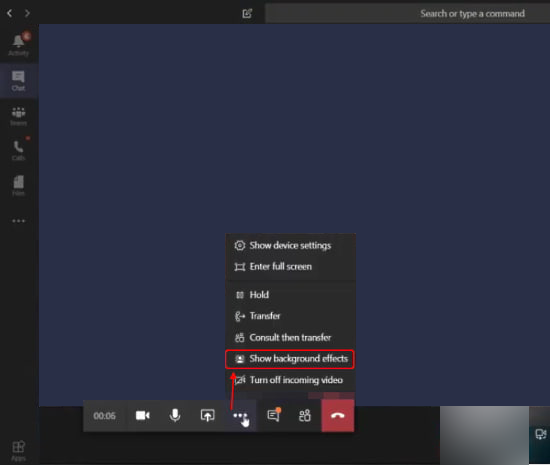Go forward with the right arrow
The height and width of the screenshot is (465, 550).
click(x=27, y=13)
